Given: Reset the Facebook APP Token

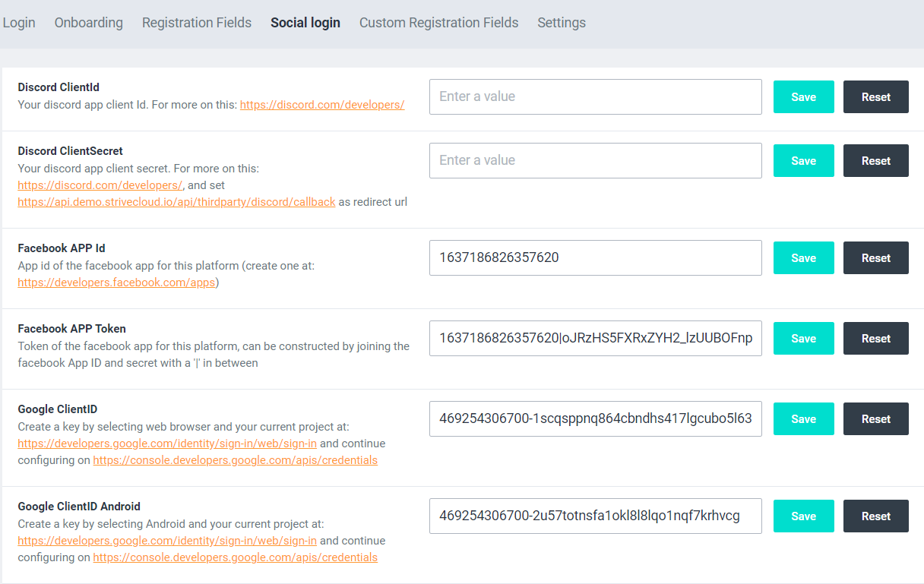Looking at the screenshot, I should point(875,339).
